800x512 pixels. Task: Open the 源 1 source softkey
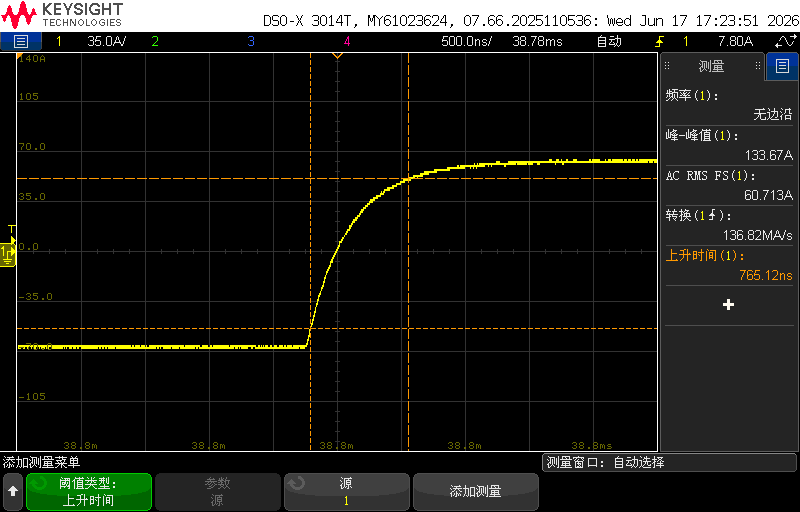(x=346, y=492)
